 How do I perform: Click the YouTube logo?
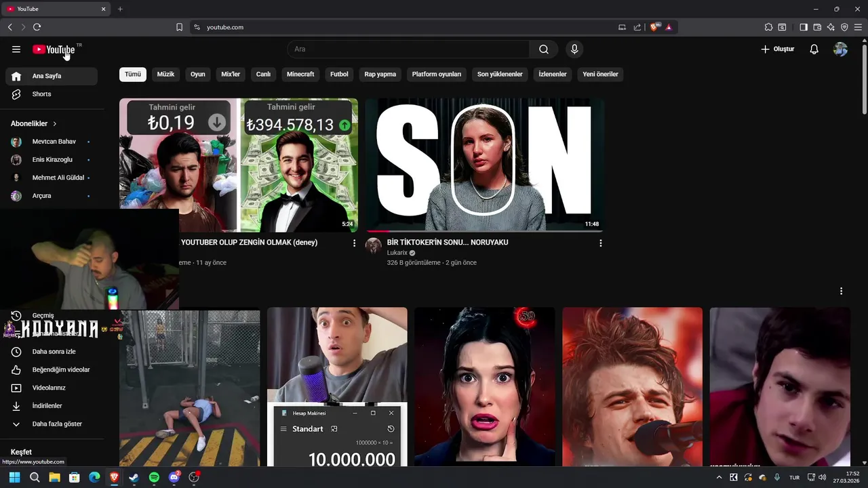pos(54,49)
